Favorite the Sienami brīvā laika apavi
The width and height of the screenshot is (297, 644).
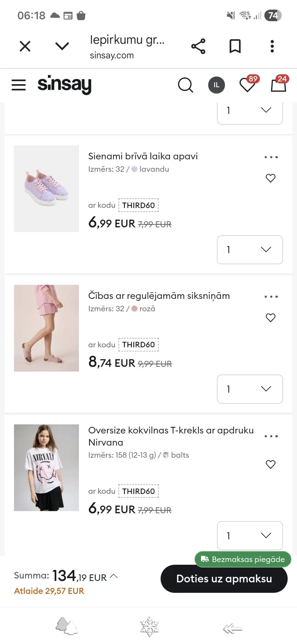pos(271,178)
